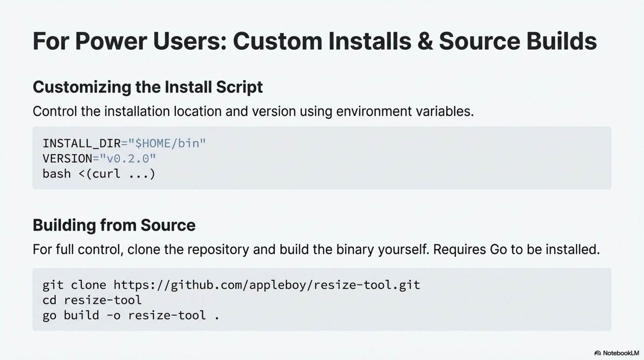
Task: Click the 'Customizing the Install Script' heading
Action: click(x=148, y=87)
